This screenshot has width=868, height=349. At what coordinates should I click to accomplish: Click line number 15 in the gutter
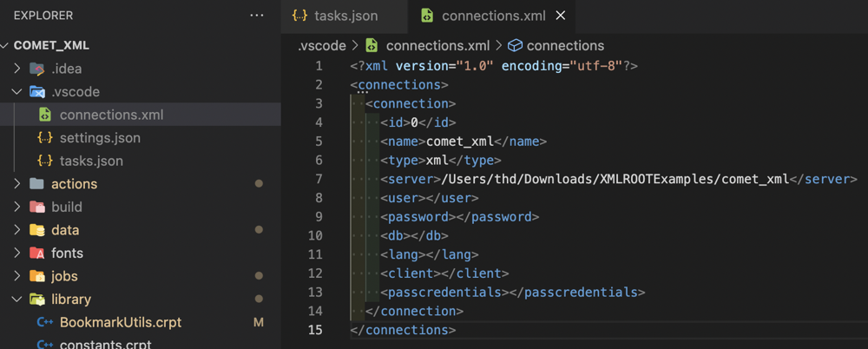click(x=315, y=330)
